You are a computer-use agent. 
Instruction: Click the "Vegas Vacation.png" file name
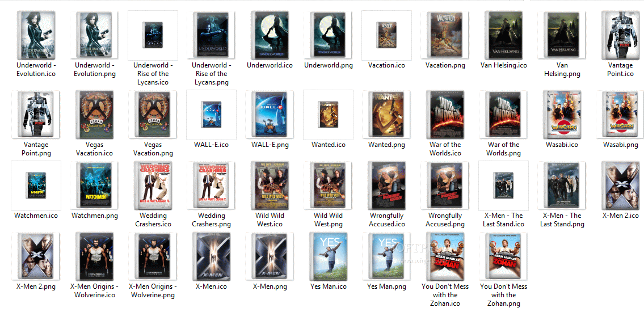pyautogui.click(x=153, y=149)
